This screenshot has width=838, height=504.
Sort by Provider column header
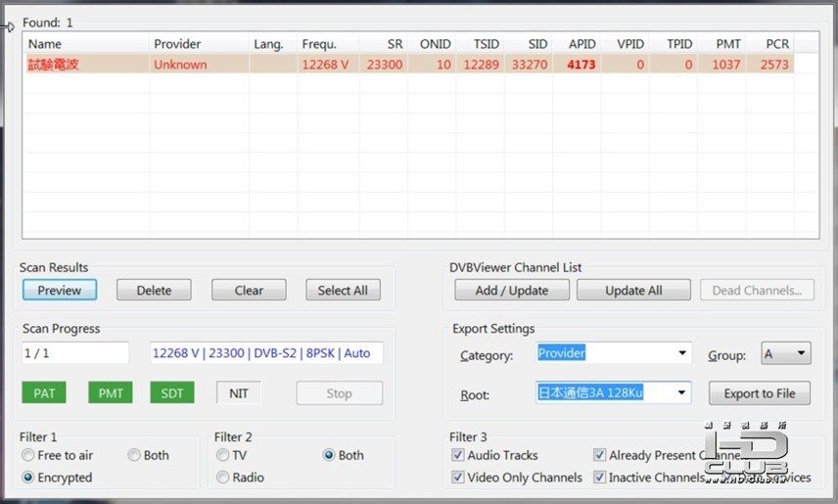(199, 44)
